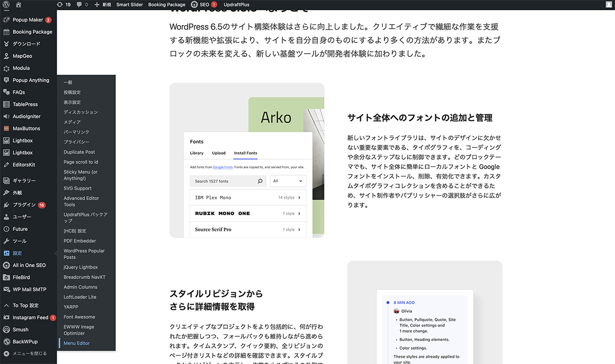Switch to the Upload fonts tab
Viewport: 615px width, 364px height.
tap(219, 153)
